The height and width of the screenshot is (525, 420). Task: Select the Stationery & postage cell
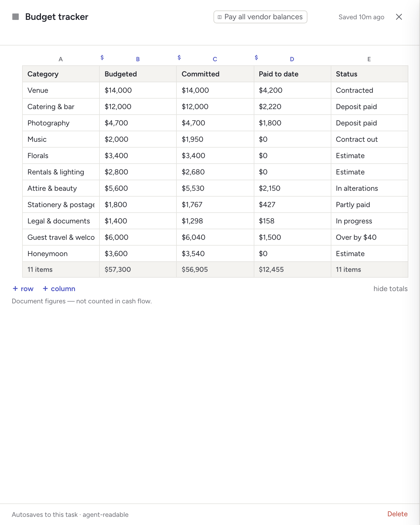point(61,205)
